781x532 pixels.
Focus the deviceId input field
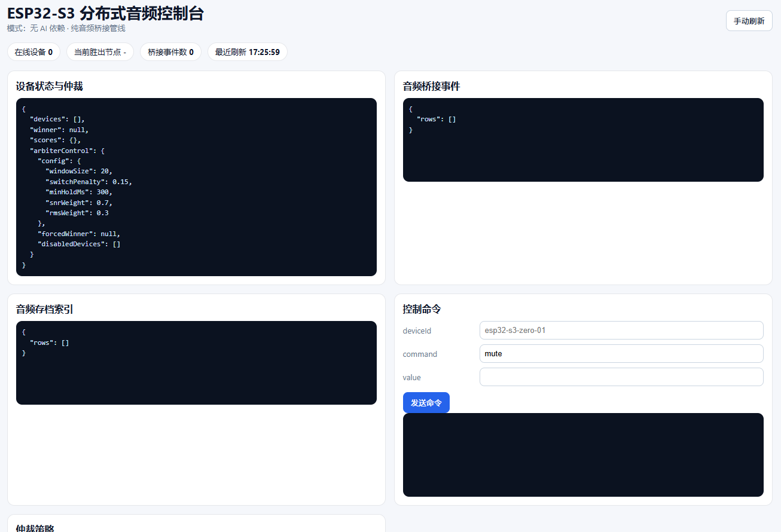pos(621,331)
